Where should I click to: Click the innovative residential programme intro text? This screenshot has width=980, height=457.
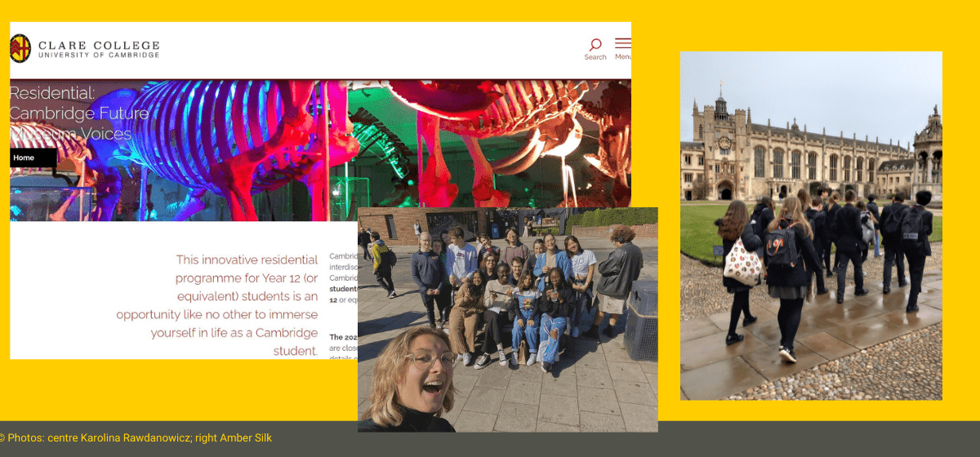click(217, 305)
